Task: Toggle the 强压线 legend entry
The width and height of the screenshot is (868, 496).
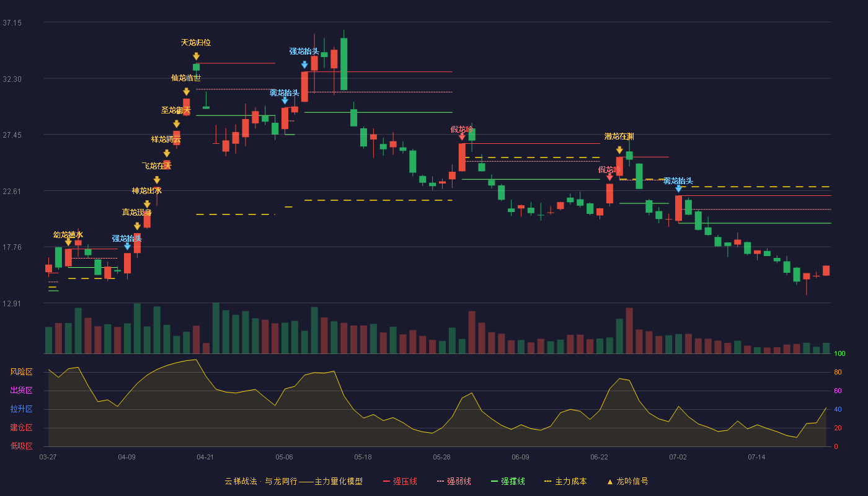Action: [x=400, y=481]
